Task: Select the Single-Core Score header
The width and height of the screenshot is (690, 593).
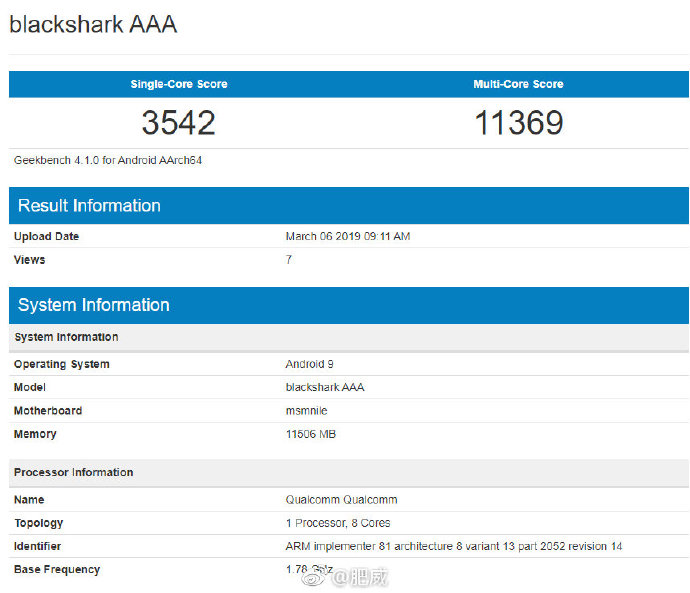Action: pos(179,84)
